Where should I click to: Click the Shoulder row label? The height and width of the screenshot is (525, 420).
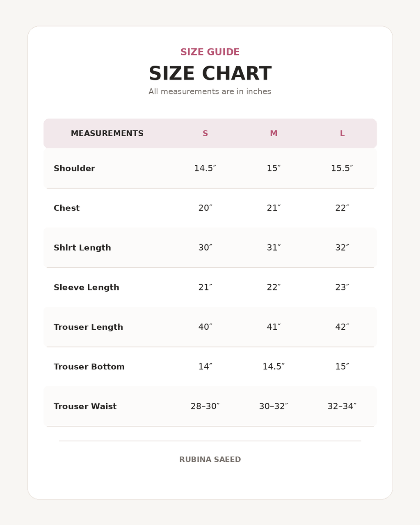pos(74,169)
